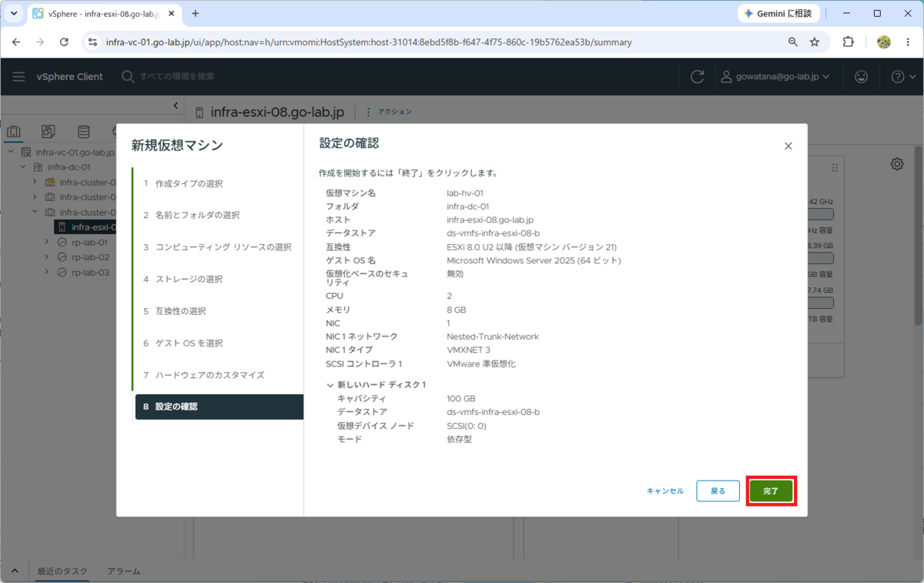Select the Storage inventory icon
This screenshot has height=583, width=924.
(x=83, y=132)
